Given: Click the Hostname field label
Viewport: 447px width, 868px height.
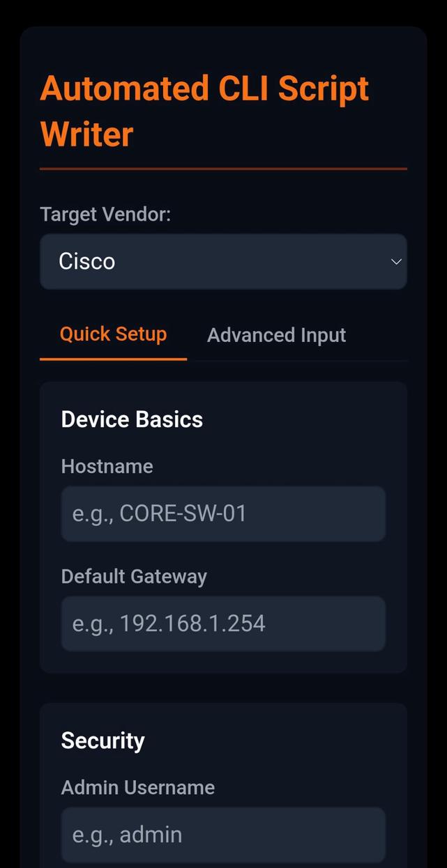Looking at the screenshot, I should [107, 466].
